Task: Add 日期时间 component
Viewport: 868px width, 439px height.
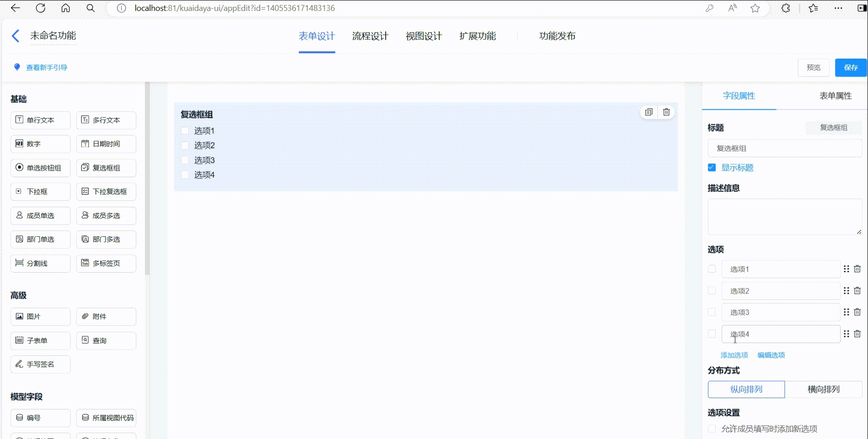Action: pos(106,144)
